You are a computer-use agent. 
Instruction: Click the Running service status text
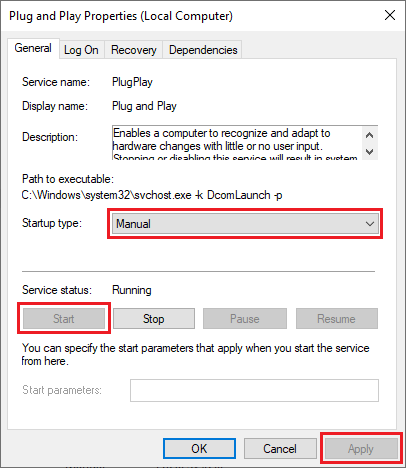coord(132,290)
